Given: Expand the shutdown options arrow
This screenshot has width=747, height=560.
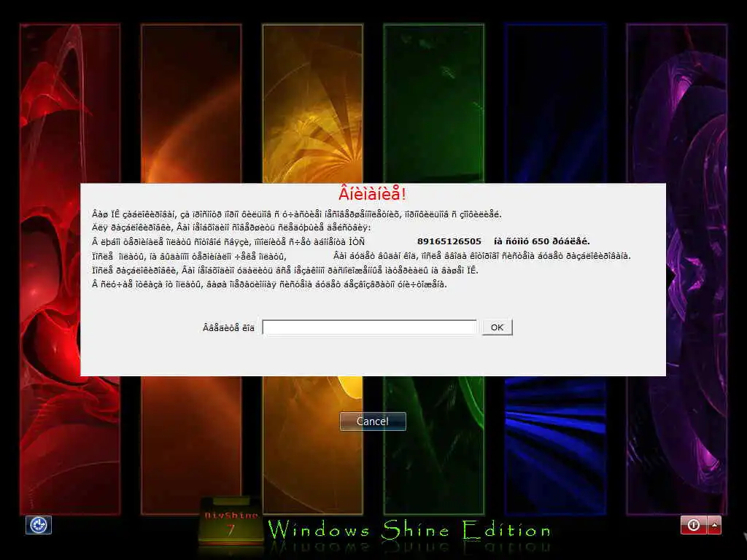Looking at the screenshot, I should click(715, 525).
